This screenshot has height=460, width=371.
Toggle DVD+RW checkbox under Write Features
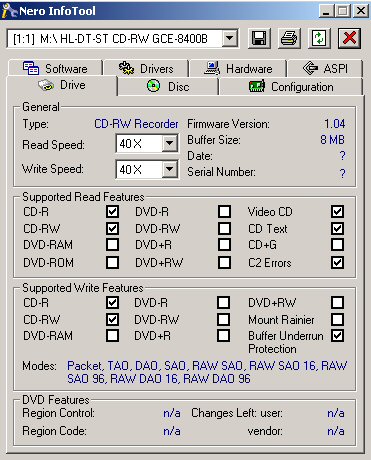tap(337, 303)
